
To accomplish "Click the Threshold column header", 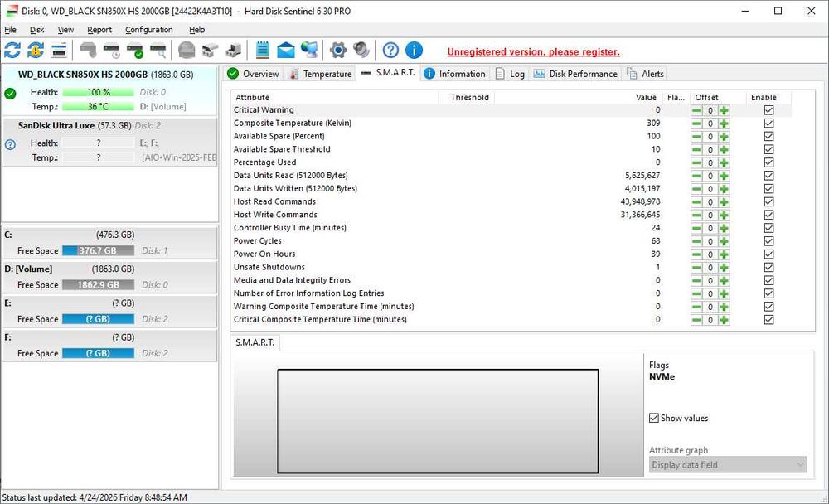I will (466, 97).
